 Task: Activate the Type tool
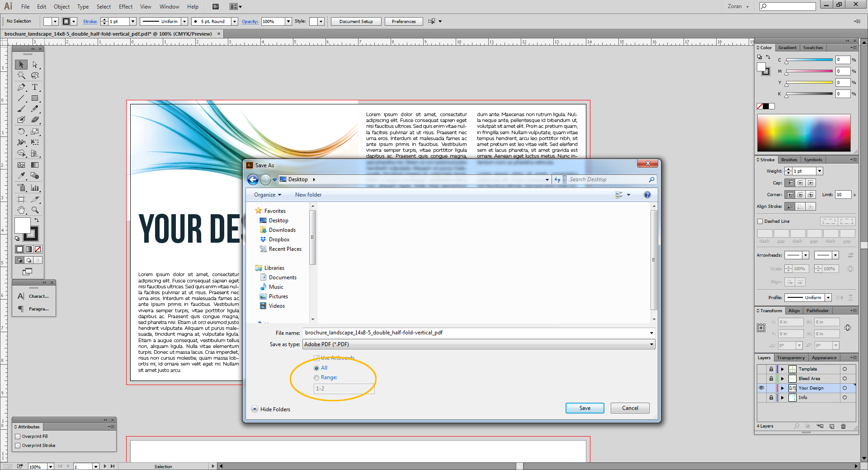[x=35, y=88]
